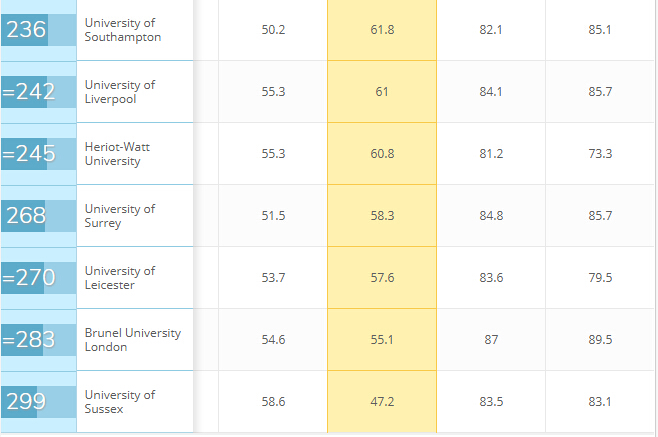Open the University of Surrey entry

pyautogui.click(x=120, y=216)
